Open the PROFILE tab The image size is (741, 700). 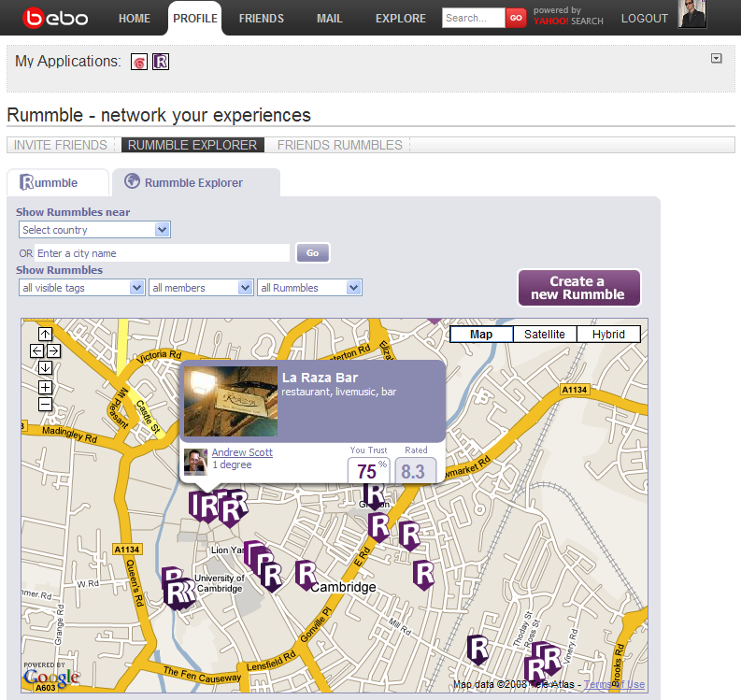pyautogui.click(x=195, y=19)
